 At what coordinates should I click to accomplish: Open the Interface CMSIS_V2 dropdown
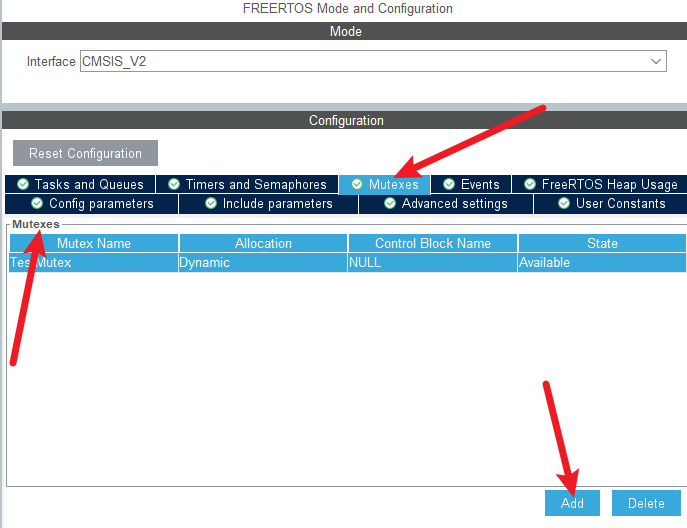tap(373, 61)
